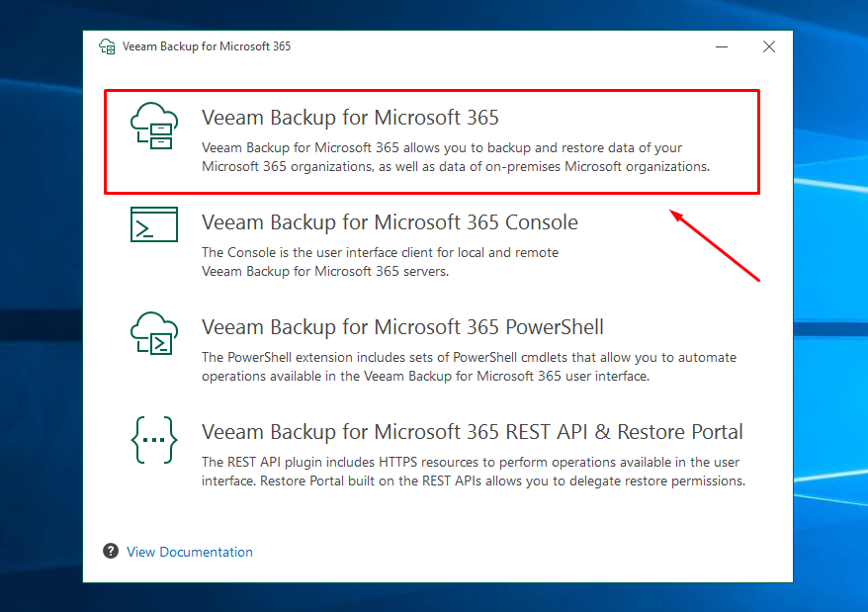Click the Console user interface client description
Image resolution: width=868 pixels, height=612 pixels.
(x=380, y=262)
